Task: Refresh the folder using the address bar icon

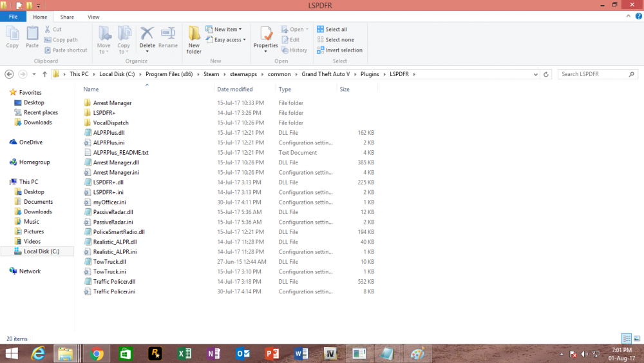Action: tap(546, 74)
